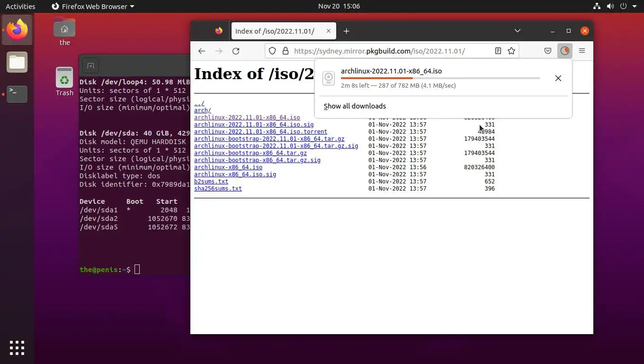Click archlinux-bootstrap-2022.11.01-x86_64.tar.gz link
Image resolution: width=644 pixels, height=364 pixels.
269,138
